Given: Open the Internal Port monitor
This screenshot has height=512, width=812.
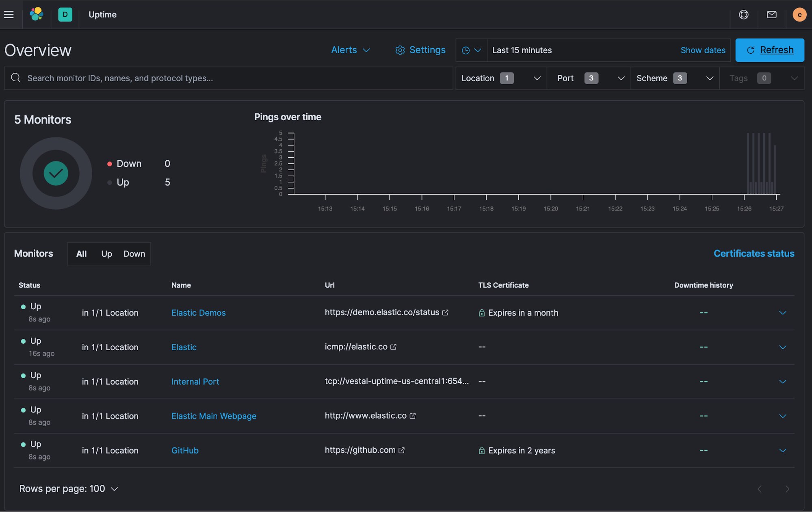Looking at the screenshot, I should point(195,382).
